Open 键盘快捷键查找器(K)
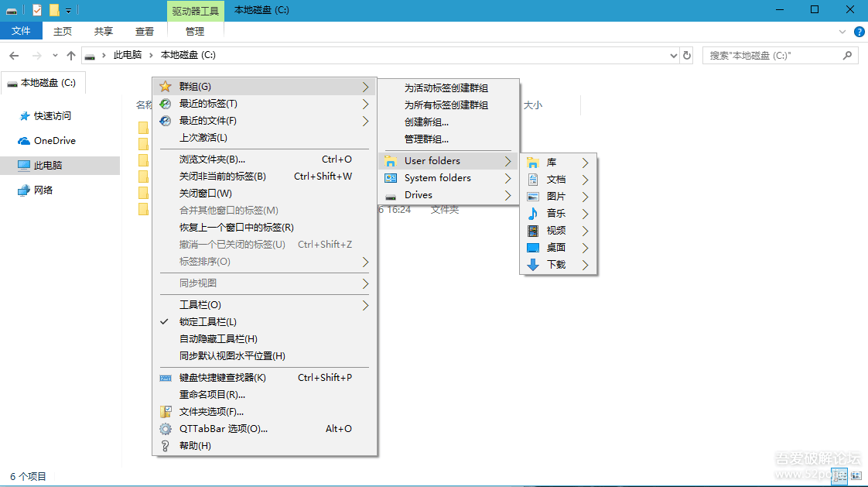This screenshot has width=868, height=487. (x=265, y=377)
